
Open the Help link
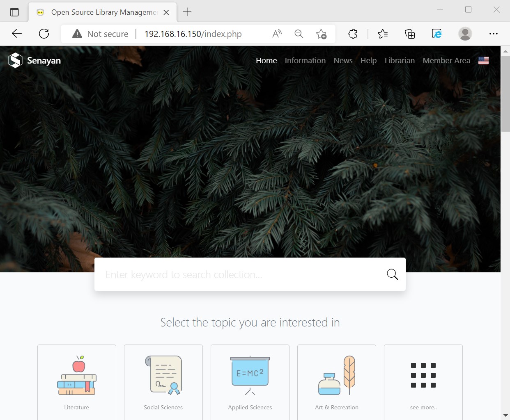tap(368, 60)
